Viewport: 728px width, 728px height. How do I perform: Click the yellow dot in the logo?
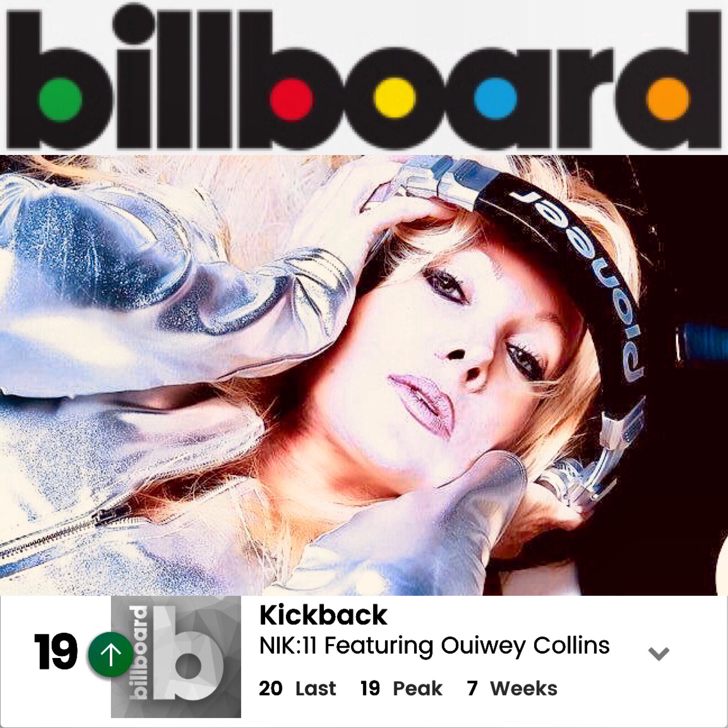(x=394, y=99)
